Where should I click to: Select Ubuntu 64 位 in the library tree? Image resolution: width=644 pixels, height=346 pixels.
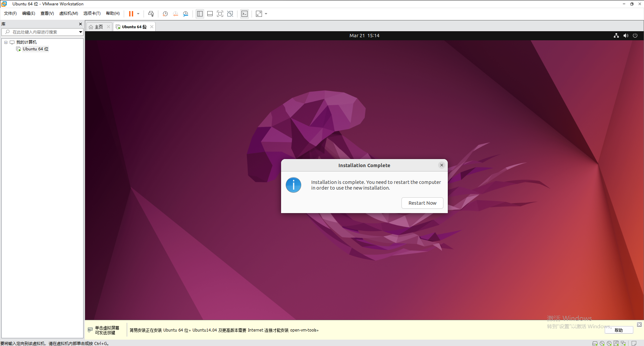[x=36, y=49]
